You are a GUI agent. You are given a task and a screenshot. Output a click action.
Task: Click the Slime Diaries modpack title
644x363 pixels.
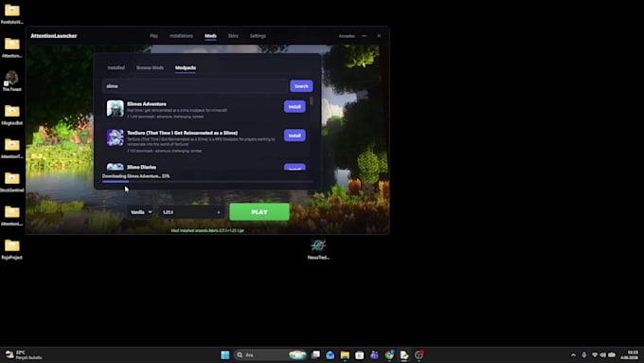pyautogui.click(x=141, y=167)
